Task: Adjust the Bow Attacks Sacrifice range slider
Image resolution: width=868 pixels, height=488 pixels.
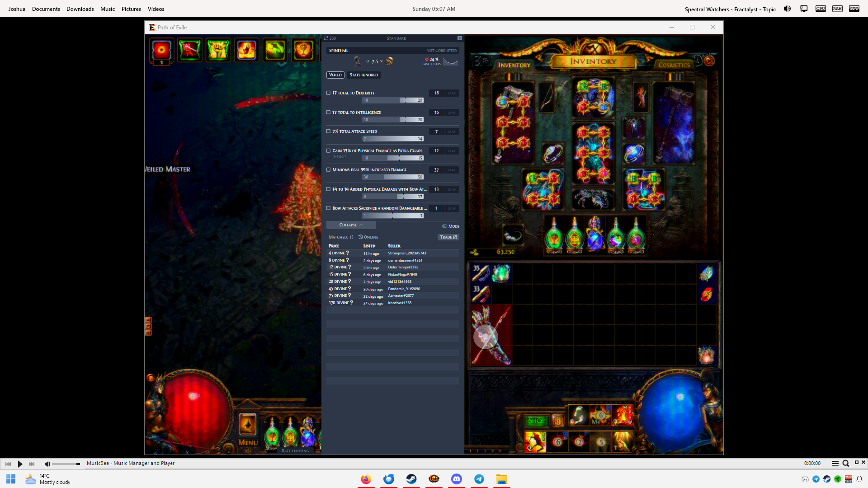Action: pyautogui.click(x=393, y=216)
